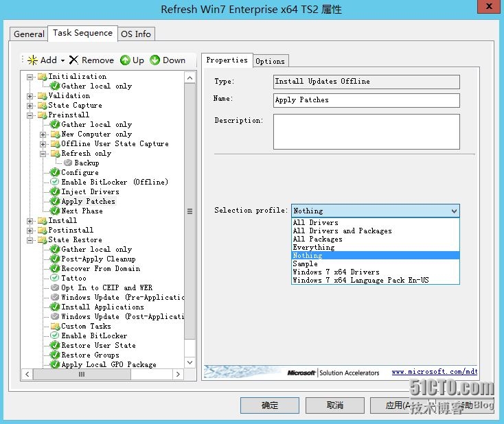The width and height of the screenshot is (504, 424).
Task: Click the horizontal scroll-left arrow
Action: pos(27,374)
